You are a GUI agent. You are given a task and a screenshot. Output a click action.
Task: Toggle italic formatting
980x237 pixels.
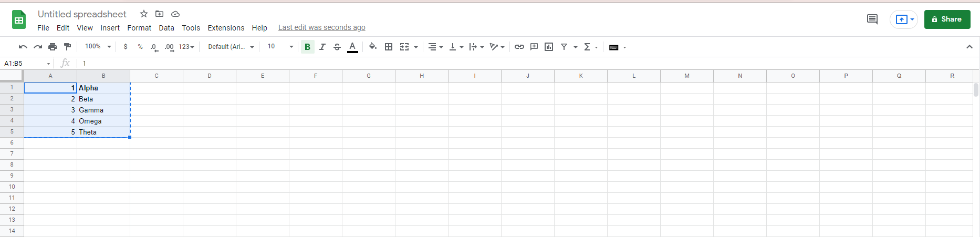click(322, 47)
